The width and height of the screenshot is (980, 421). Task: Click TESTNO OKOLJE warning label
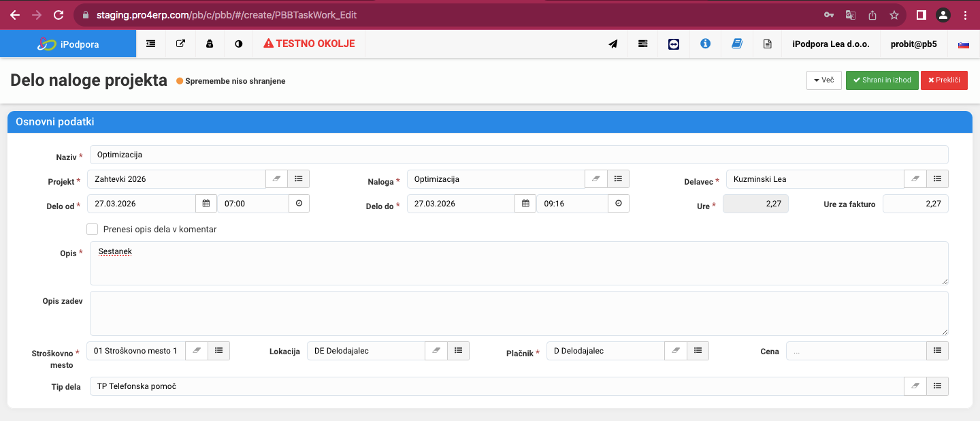pos(309,44)
